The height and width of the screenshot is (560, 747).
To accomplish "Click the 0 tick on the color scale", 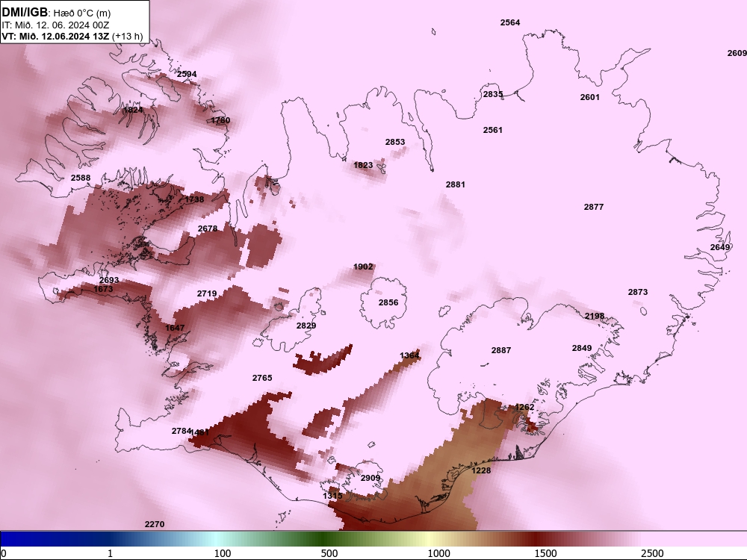I will coord(4,553).
